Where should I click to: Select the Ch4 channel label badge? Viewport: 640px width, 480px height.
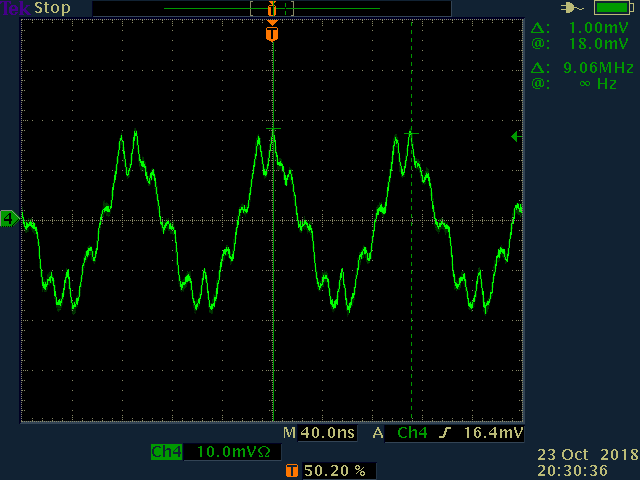tap(166, 452)
